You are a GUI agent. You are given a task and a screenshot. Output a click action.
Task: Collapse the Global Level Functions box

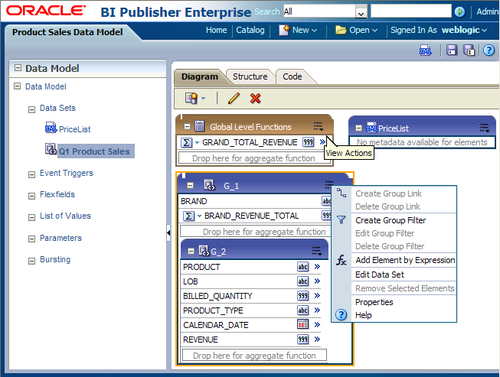187,127
